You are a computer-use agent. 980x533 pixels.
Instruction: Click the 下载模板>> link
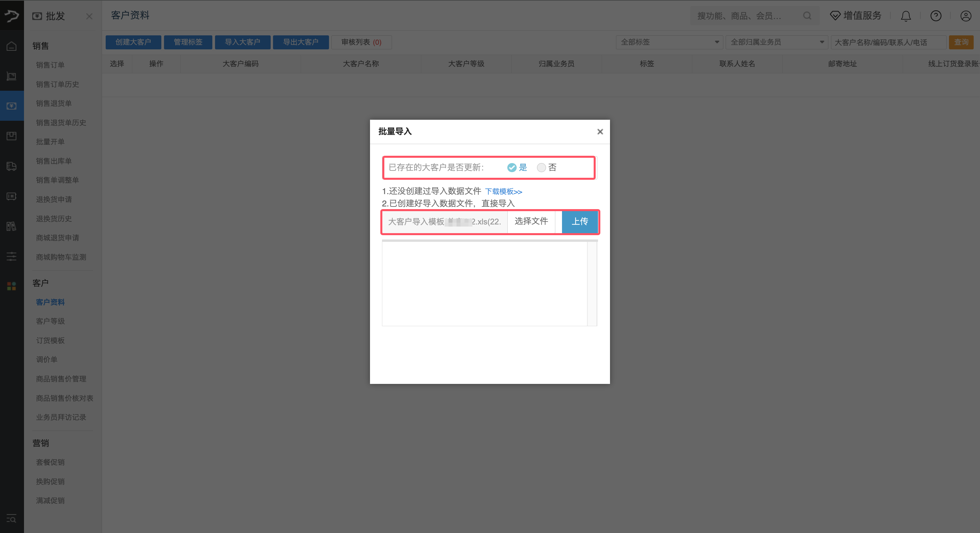click(503, 191)
